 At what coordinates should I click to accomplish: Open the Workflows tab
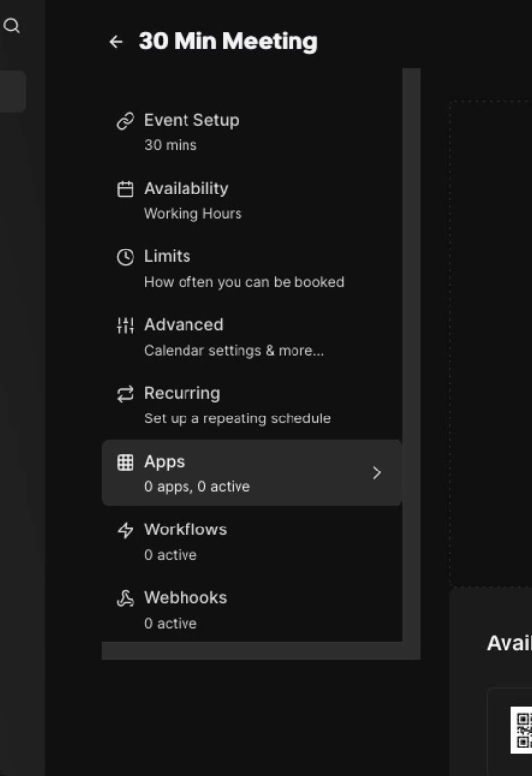pyautogui.click(x=252, y=542)
